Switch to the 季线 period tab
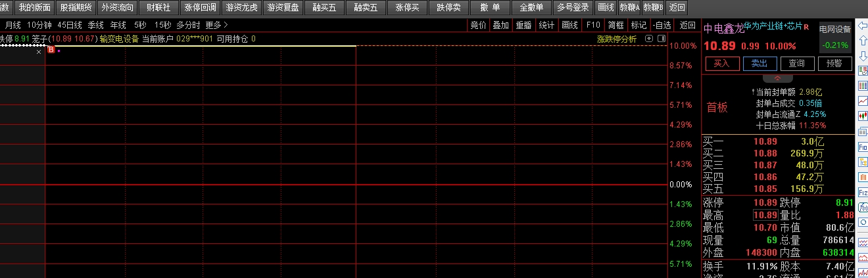This screenshot has height=278, width=868. pos(96,25)
